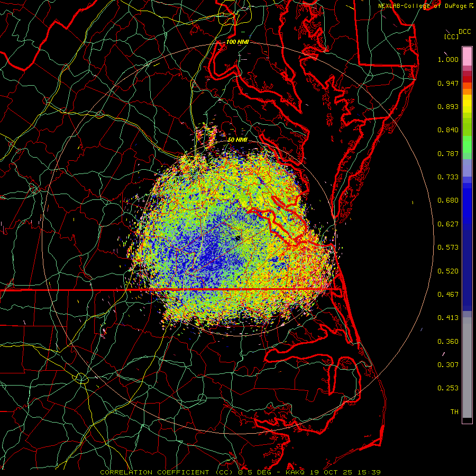Select the 0.787 scale value
The width and height of the screenshot is (476, 476).
pos(448,153)
